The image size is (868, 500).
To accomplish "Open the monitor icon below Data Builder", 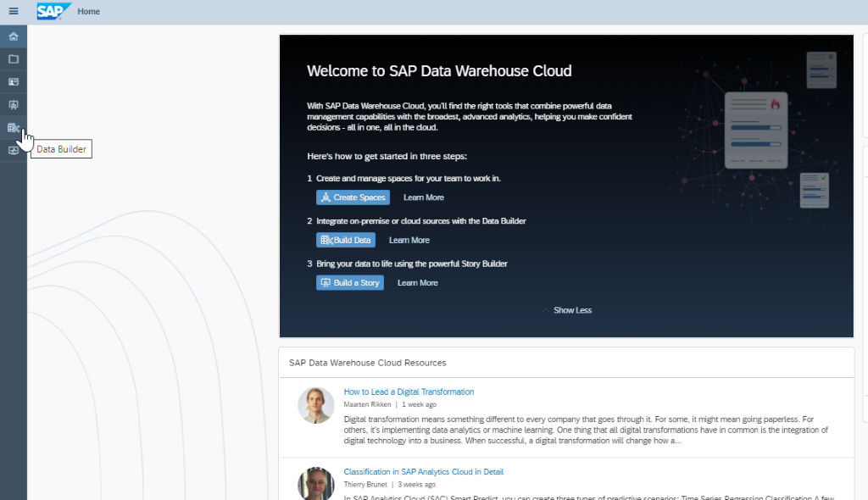I will pyautogui.click(x=14, y=151).
